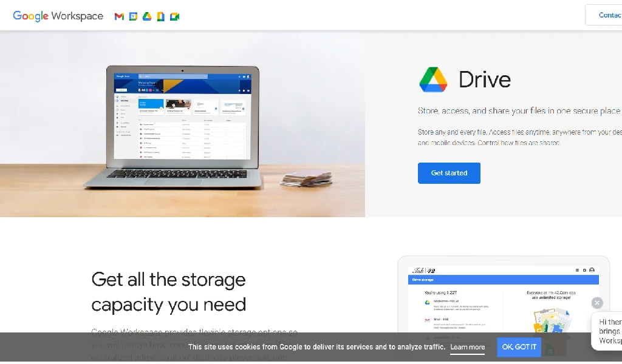
Task: Open the Google Calendar icon in header
Action: tap(133, 16)
